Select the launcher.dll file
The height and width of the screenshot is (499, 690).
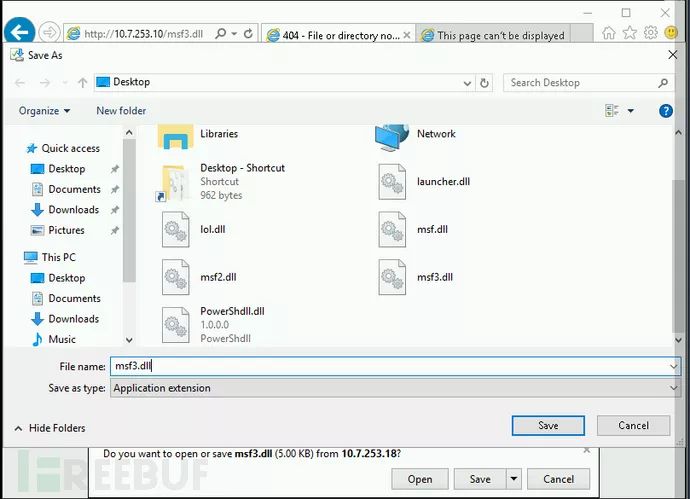(424, 181)
